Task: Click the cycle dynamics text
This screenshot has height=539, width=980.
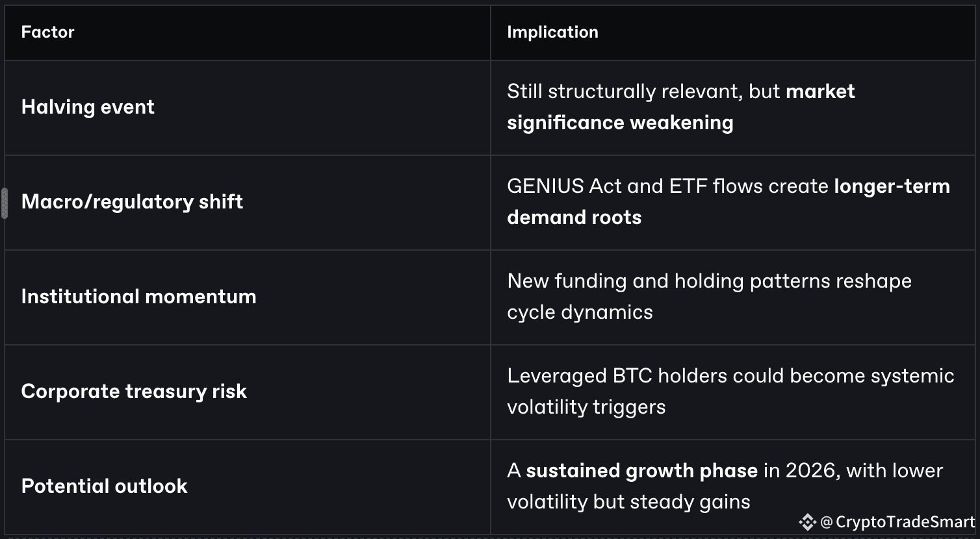Action: [580, 312]
